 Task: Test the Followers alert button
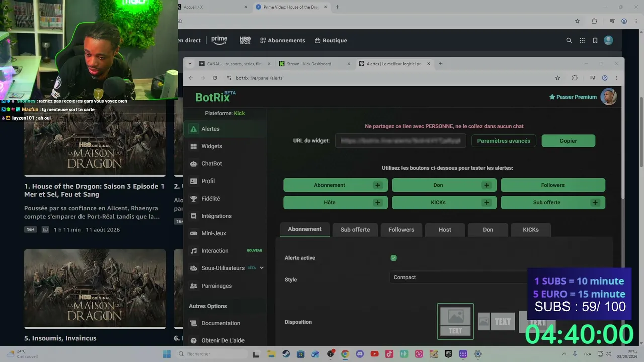pyautogui.click(x=553, y=185)
